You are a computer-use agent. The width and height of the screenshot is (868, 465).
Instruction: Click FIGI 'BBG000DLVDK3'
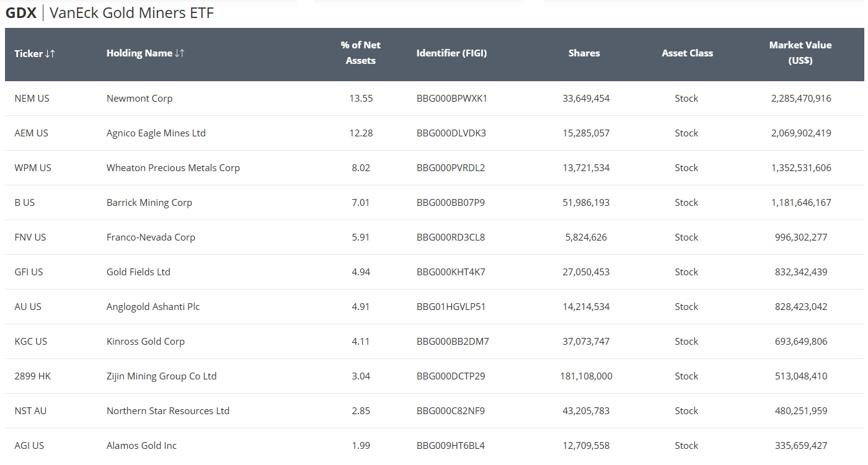click(451, 133)
